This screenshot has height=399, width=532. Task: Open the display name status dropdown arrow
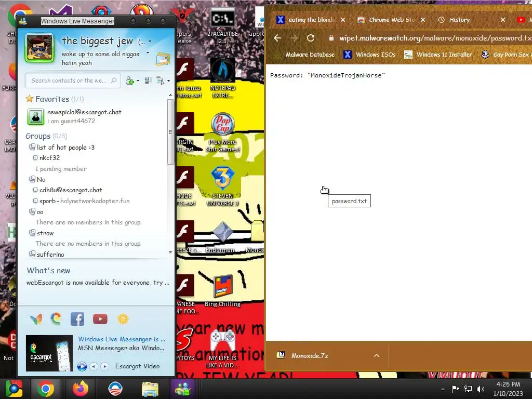pyautogui.click(x=150, y=42)
